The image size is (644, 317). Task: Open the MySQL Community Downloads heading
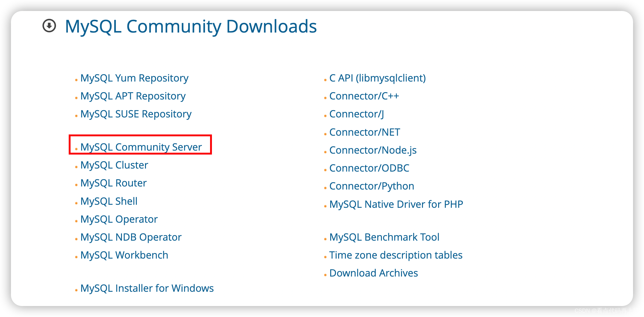(x=191, y=26)
